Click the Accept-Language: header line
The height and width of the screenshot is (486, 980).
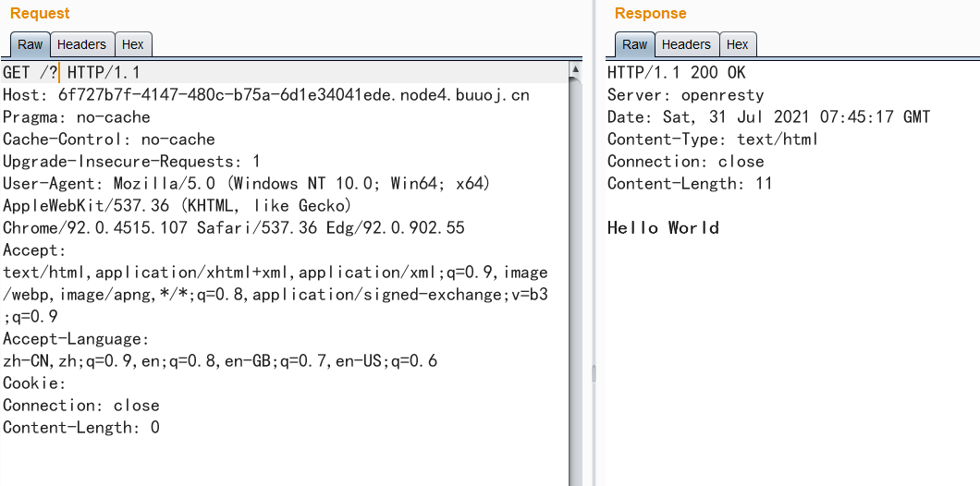tap(76, 338)
